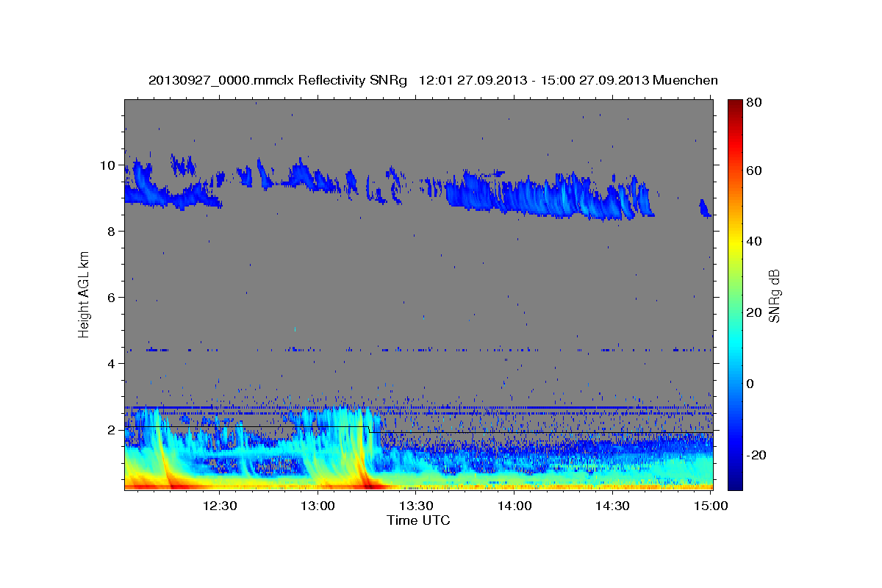Click the 14:00 time tick label
Viewport: 882px width, 588px height.
[514, 506]
